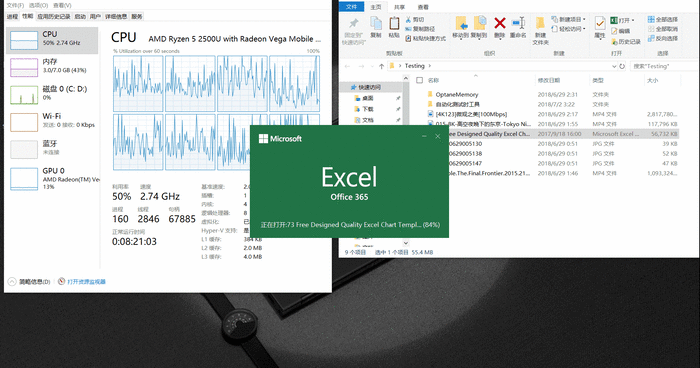Open Task Manager File (文件) menu
Image resolution: width=700 pixels, height=368 pixels.
point(15,5)
